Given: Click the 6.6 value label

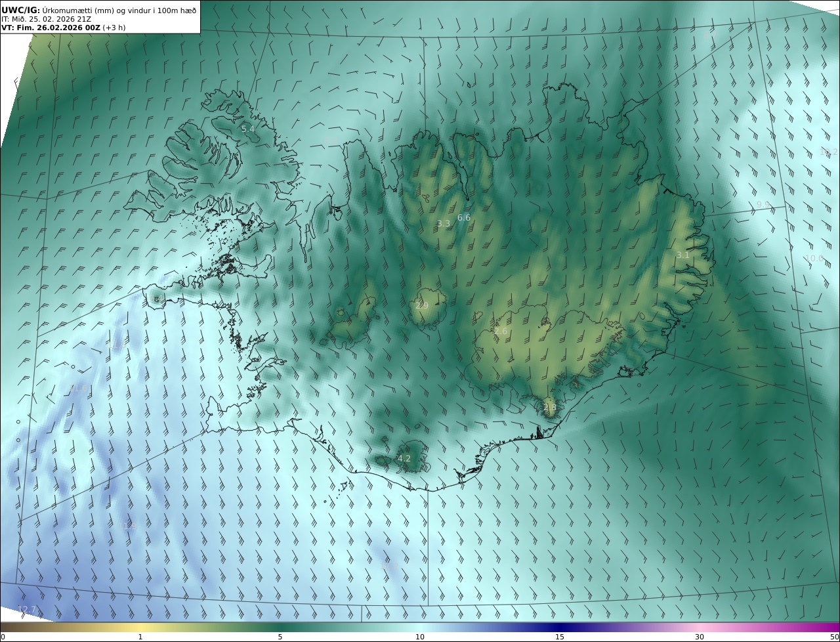Looking at the screenshot, I should [x=464, y=218].
